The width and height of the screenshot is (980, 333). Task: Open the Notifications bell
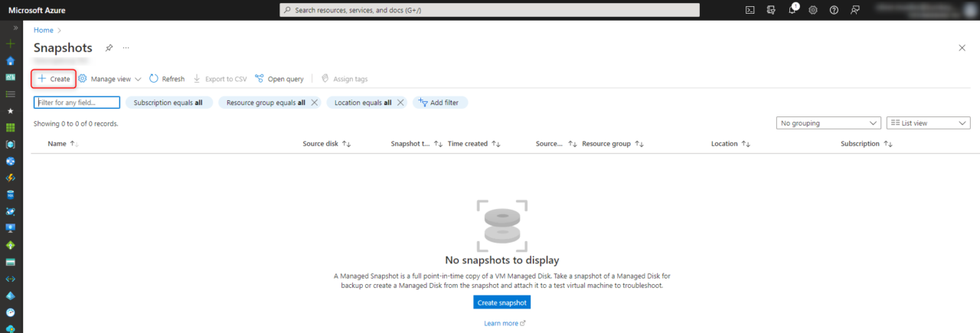[792, 10]
